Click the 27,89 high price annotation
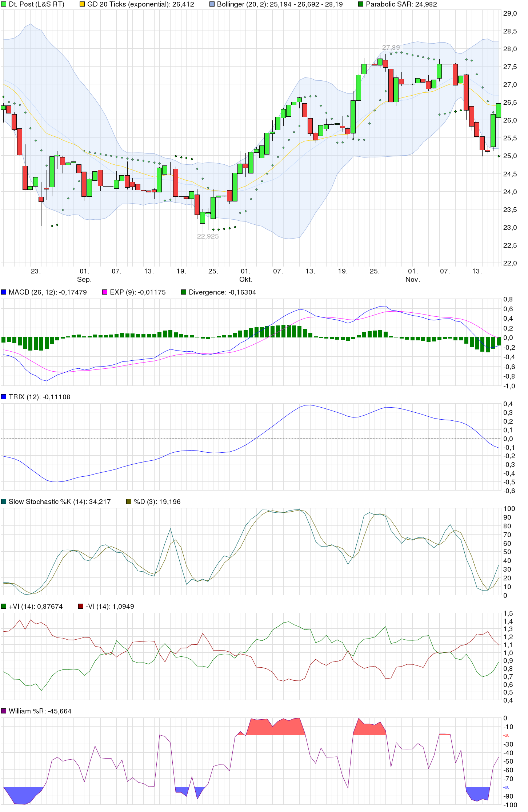Screen dimensions: 528x812 point(391,48)
